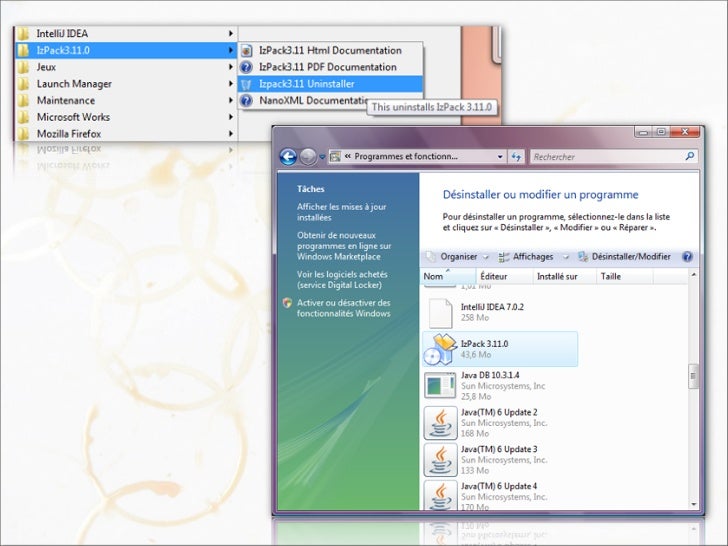Click the Java(TM) 6 Update 4 icon
728x546 pixels.
[x=440, y=496]
